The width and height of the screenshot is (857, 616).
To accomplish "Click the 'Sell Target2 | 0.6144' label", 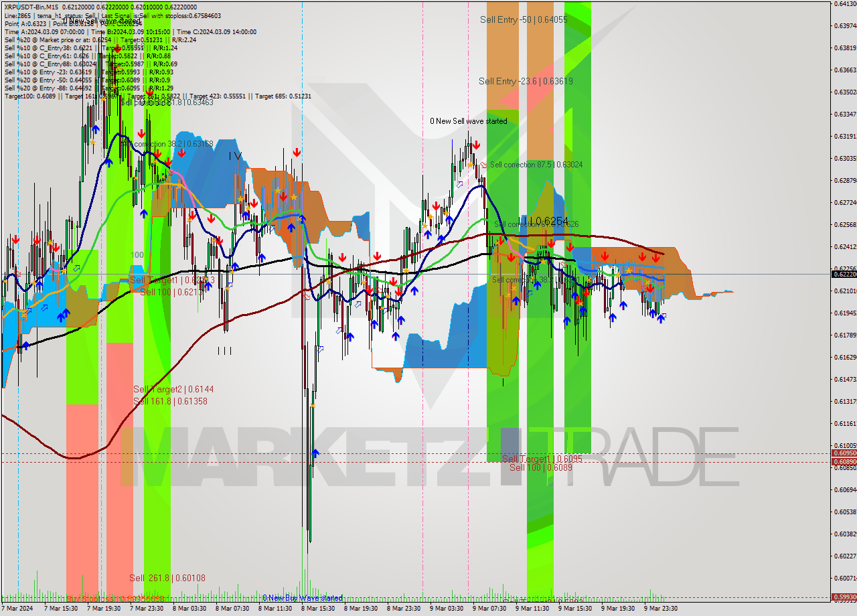I will (173, 389).
